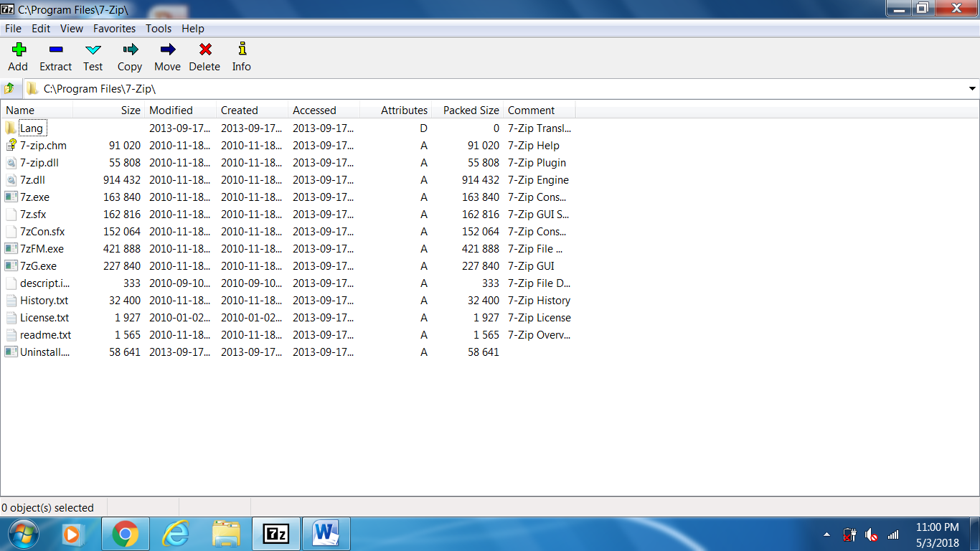980x551 pixels.
Task: Click the power/battery tray icon
Action: (849, 535)
